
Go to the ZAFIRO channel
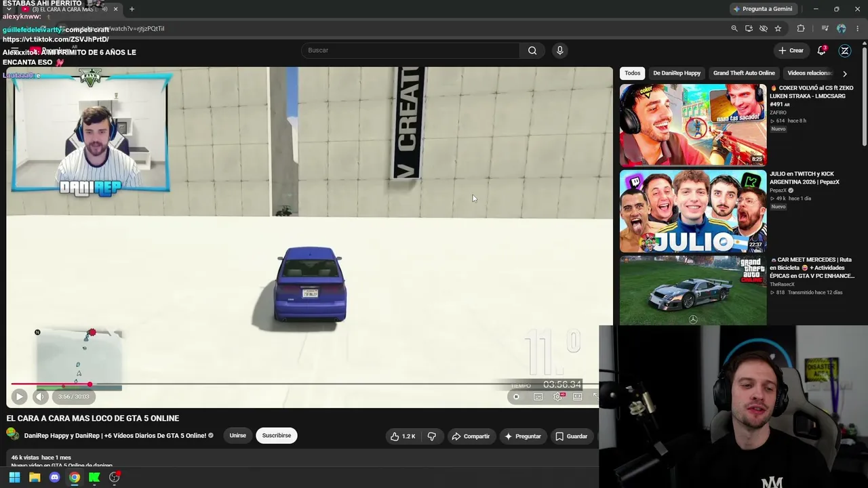[x=778, y=113]
